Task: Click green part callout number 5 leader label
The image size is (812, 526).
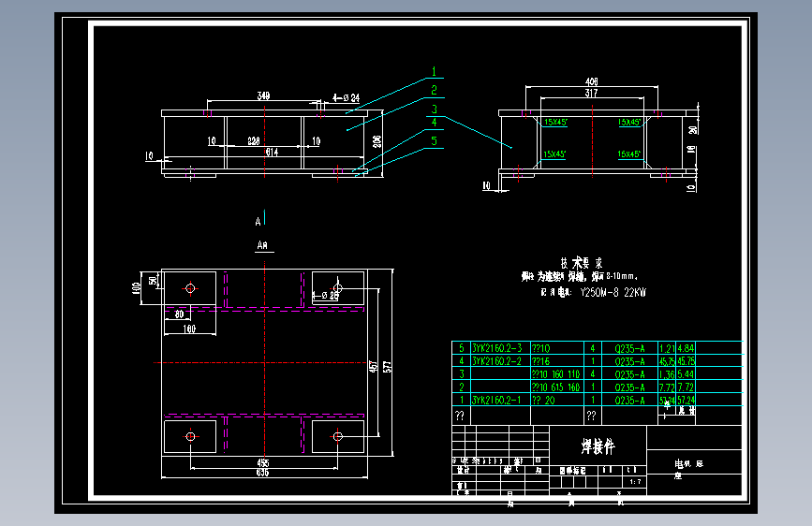Action: [434, 140]
